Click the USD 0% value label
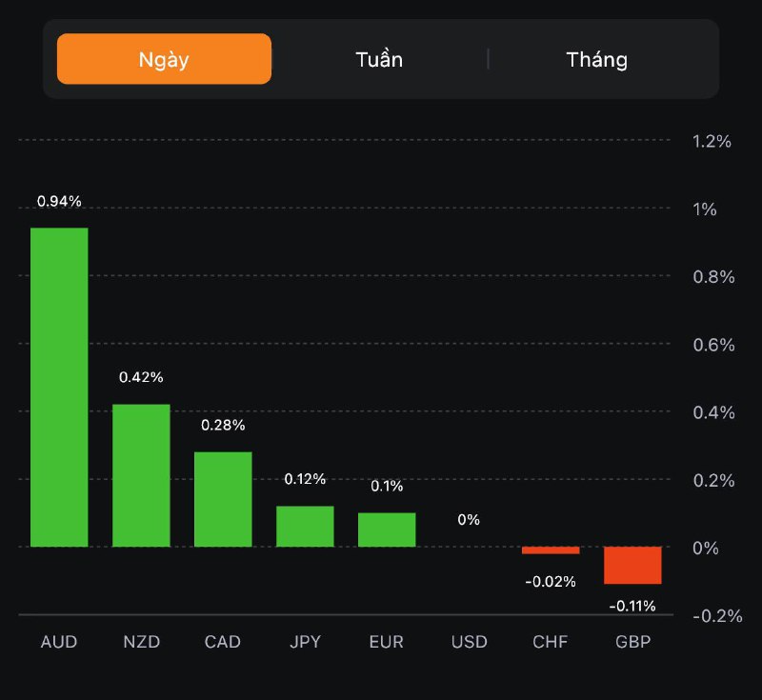The height and width of the screenshot is (700, 762). 469,520
